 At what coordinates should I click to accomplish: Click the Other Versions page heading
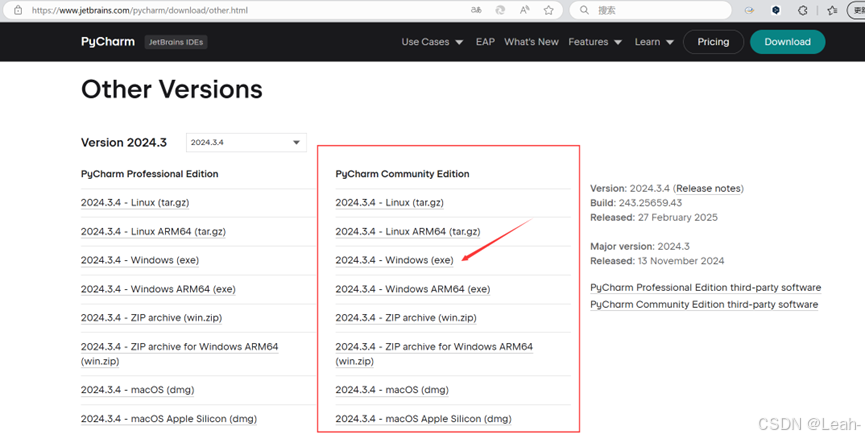tap(172, 89)
